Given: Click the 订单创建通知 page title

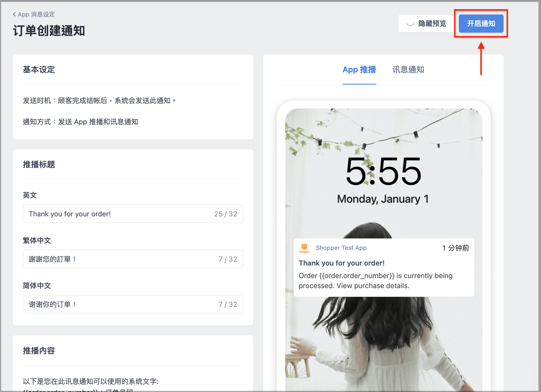Looking at the screenshot, I should 49,31.
